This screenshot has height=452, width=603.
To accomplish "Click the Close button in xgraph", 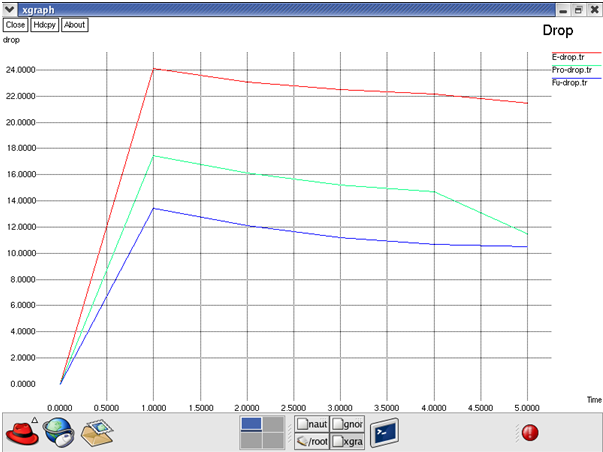I will [15, 25].
